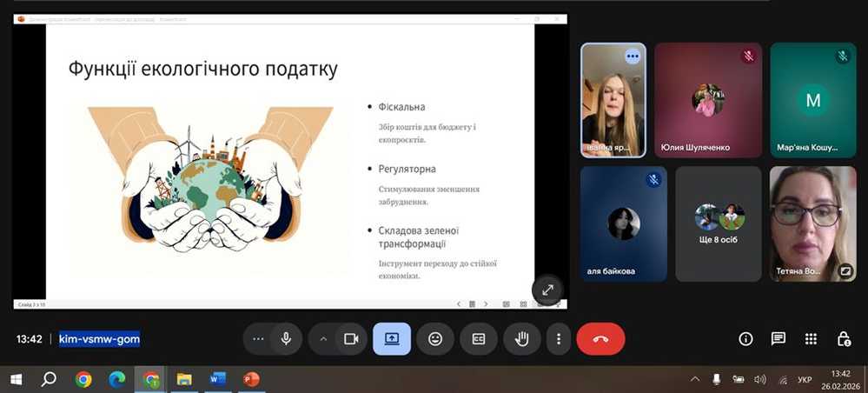Click the meeting code kim-vsmw-gom

(99, 339)
